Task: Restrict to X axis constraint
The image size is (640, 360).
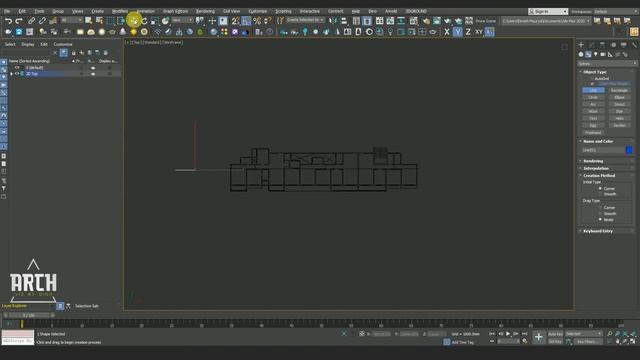Action: (x=447, y=32)
